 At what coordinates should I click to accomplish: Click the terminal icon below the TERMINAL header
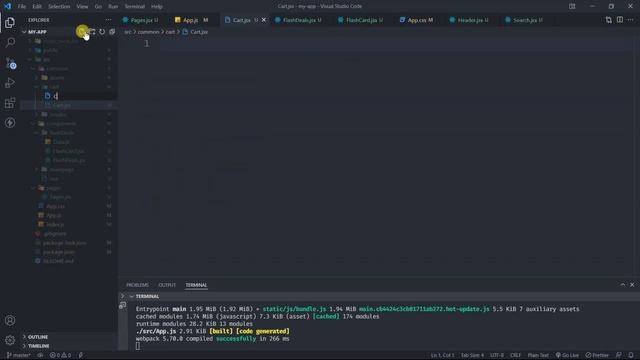tap(122, 305)
